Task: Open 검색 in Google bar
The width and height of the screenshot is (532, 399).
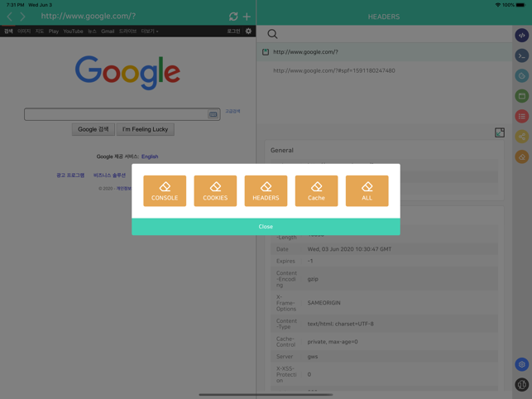Action: pyautogui.click(x=8, y=31)
